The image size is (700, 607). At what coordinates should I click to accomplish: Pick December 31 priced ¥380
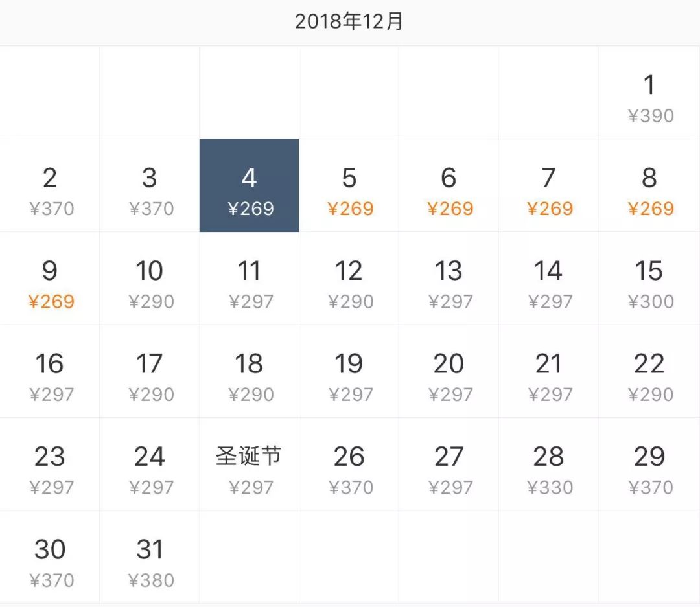[x=150, y=561]
